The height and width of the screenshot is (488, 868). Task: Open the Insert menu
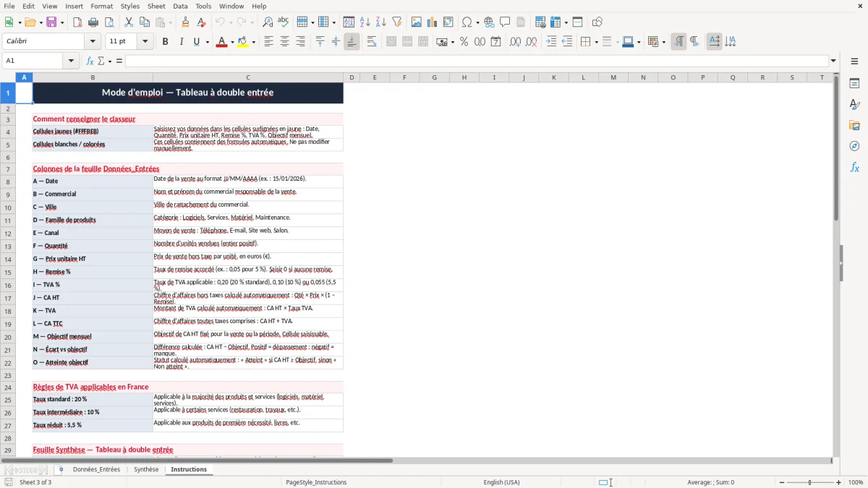coord(74,6)
